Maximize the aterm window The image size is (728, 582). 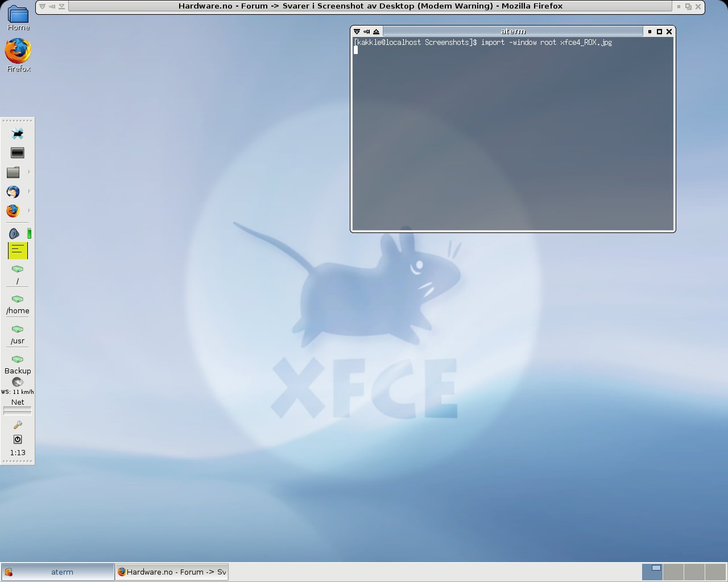pos(659,31)
